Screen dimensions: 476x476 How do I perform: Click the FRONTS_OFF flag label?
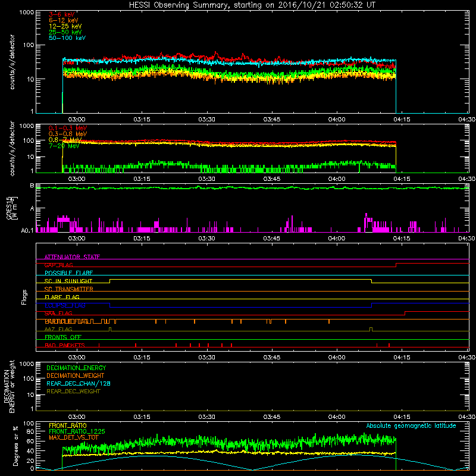(63, 337)
